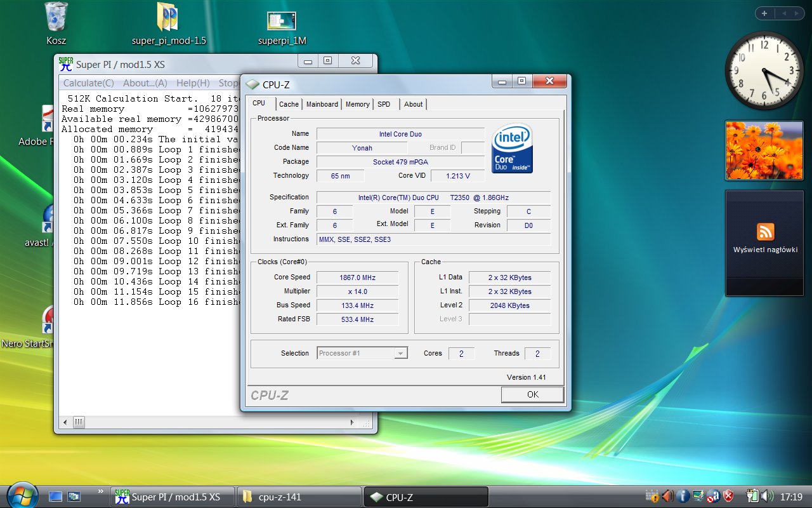The height and width of the screenshot is (508, 812).
Task: Open the Adobe Reader desktop shortcut
Action: 48,119
